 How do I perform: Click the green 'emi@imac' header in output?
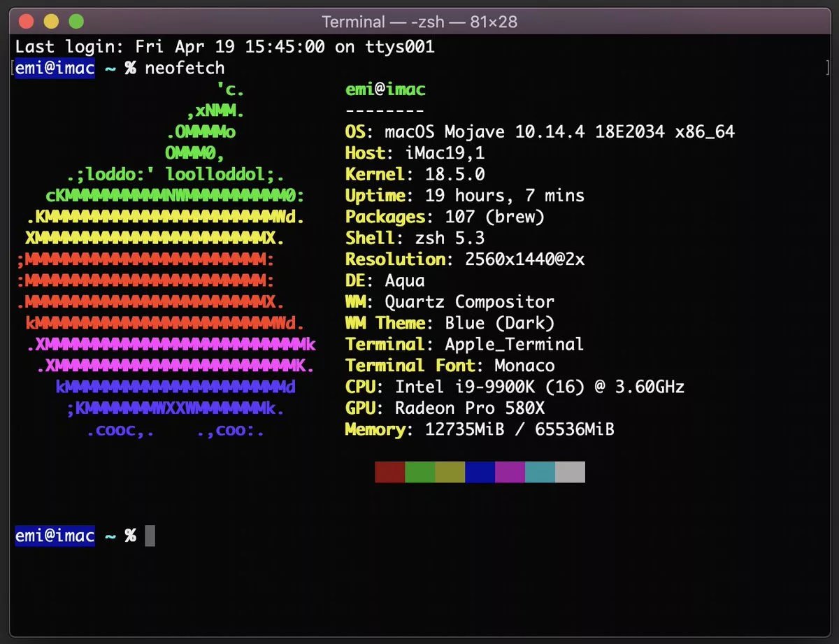pos(385,90)
